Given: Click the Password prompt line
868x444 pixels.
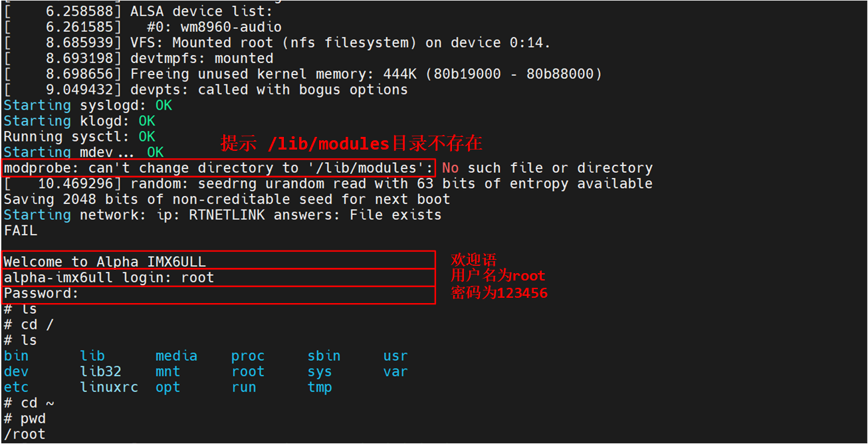Looking at the screenshot, I should click(41, 293).
